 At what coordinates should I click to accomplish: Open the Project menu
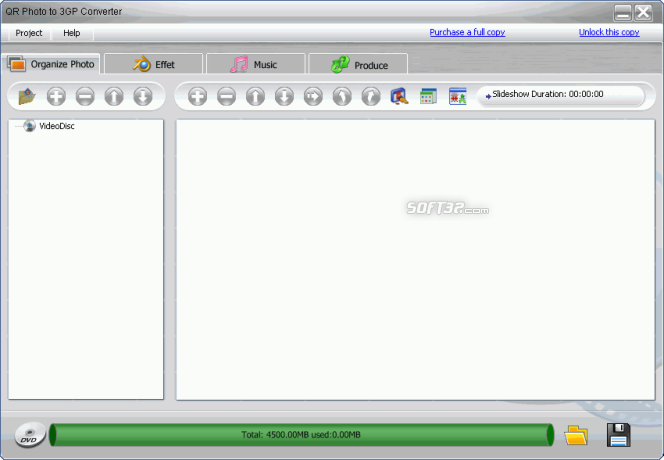[29, 33]
